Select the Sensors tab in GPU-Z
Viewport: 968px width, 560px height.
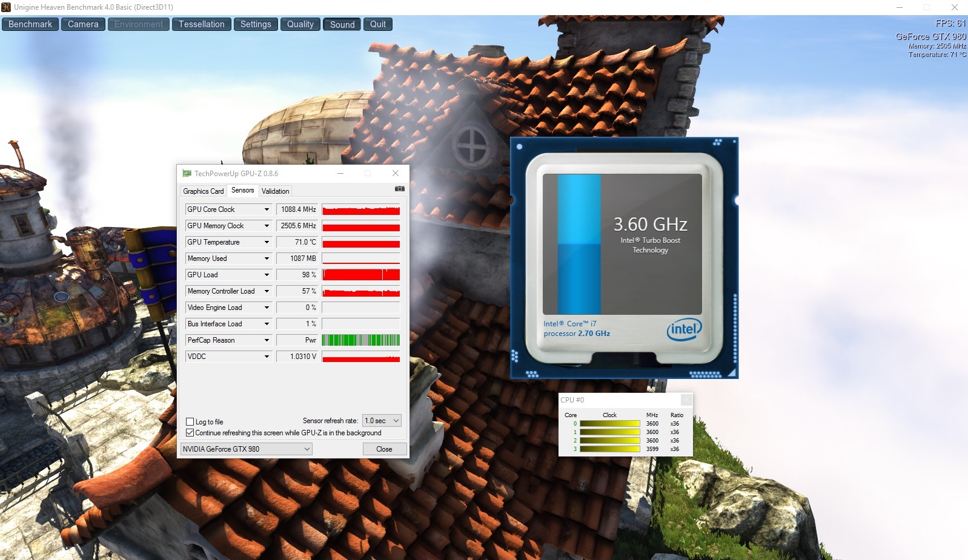(243, 190)
